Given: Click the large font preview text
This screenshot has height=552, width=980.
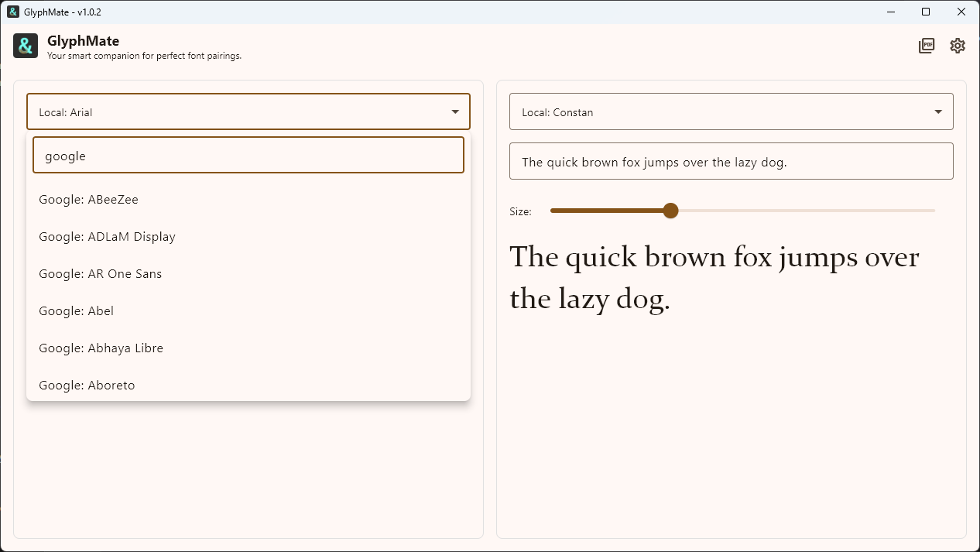Looking at the screenshot, I should 713,276.
